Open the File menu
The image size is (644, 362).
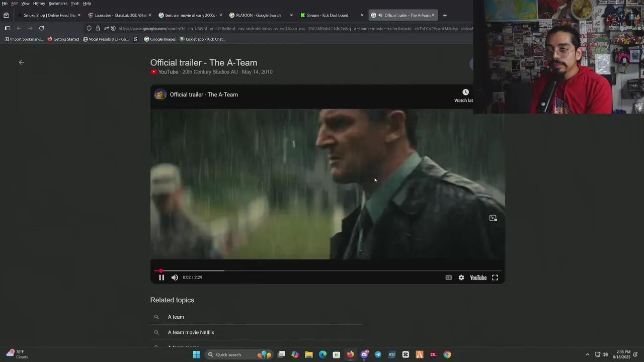pos(5,4)
